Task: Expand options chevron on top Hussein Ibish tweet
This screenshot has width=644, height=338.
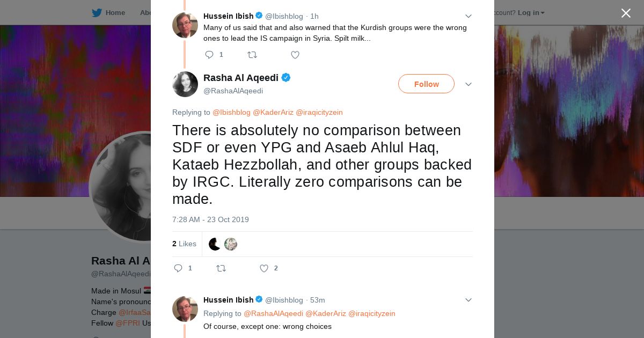Action: (x=469, y=16)
